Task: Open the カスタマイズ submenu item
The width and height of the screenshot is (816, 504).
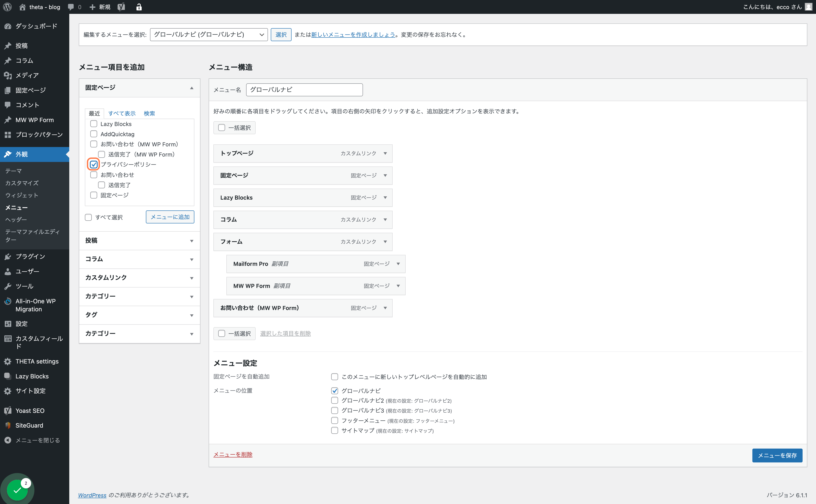Action: (x=22, y=183)
